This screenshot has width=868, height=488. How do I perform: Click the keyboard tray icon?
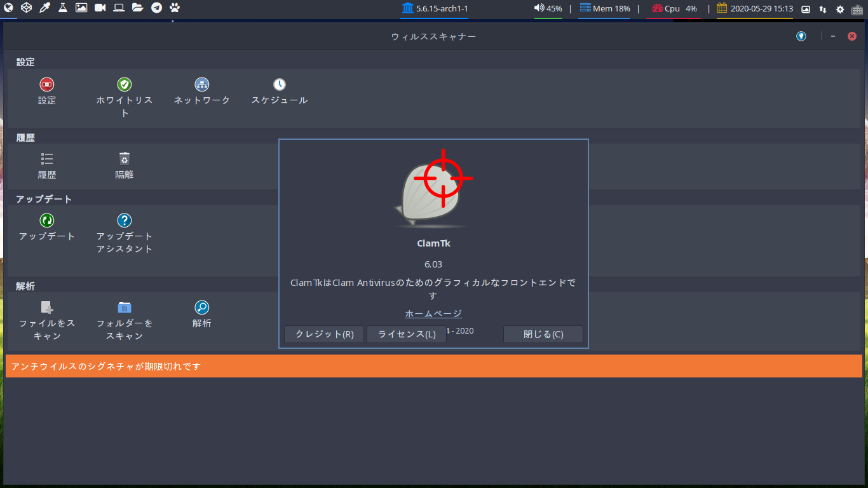click(857, 9)
